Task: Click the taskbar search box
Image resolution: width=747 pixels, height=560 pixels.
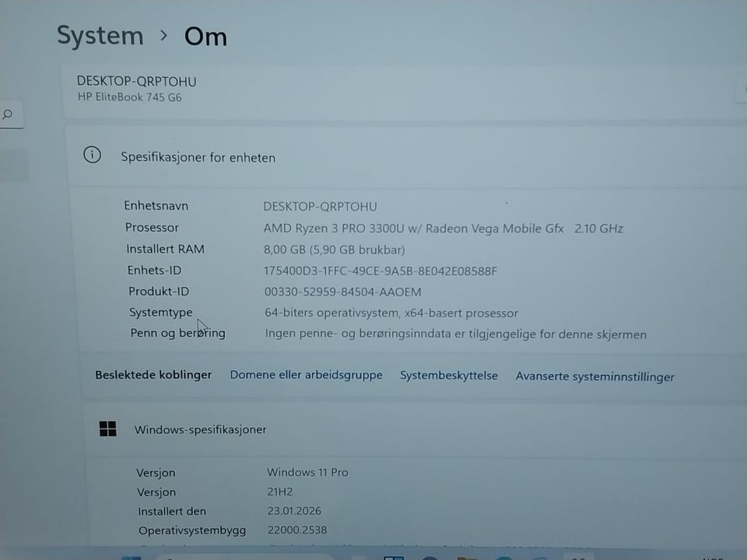Action: pos(245,558)
